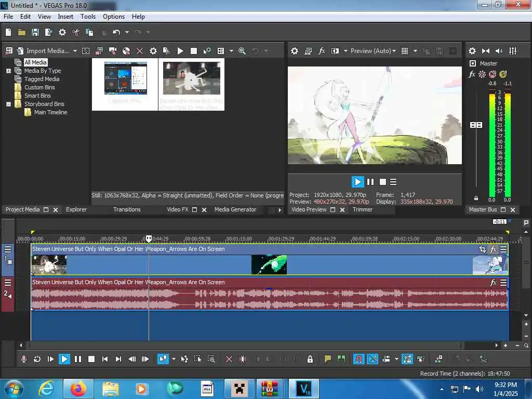The height and width of the screenshot is (399, 532).
Task: Lock the master fader channels padlock
Action: (476, 198)
